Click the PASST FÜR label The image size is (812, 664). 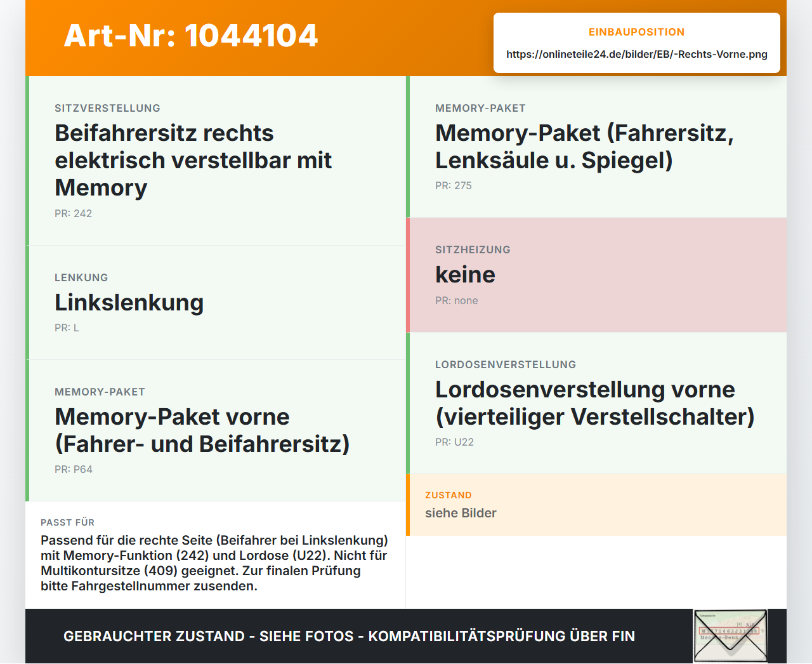click(x=67, y=522)
